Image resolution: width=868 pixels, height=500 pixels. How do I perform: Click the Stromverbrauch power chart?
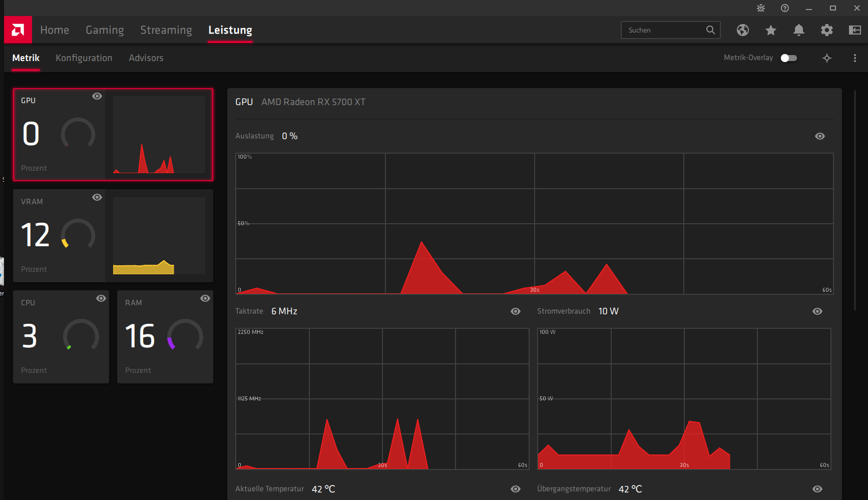(684, 399)
